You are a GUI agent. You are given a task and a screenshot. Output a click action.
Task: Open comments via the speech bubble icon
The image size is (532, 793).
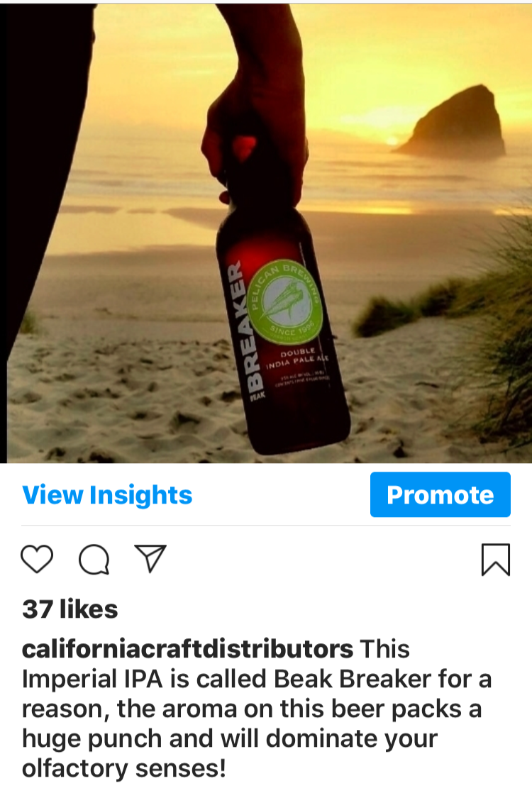[x=94, y=560]
